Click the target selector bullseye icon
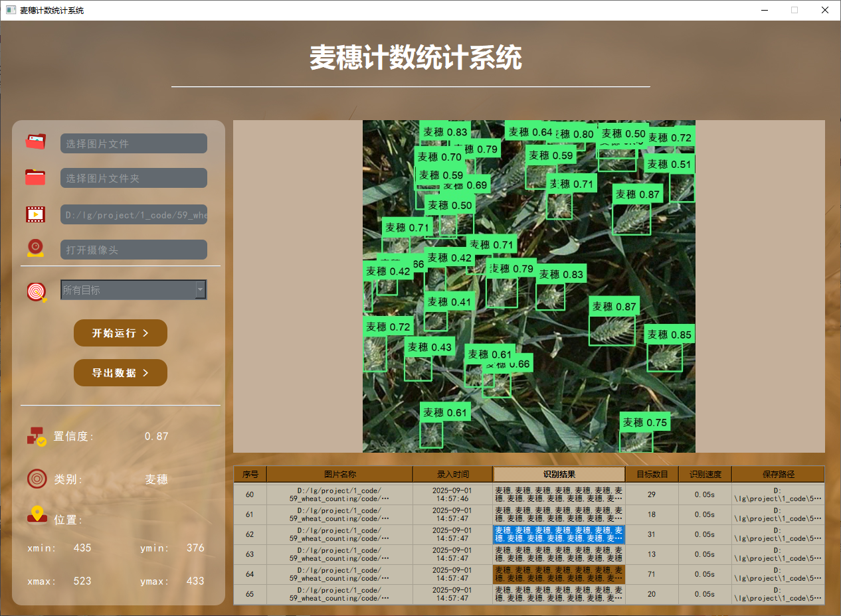 37,291
